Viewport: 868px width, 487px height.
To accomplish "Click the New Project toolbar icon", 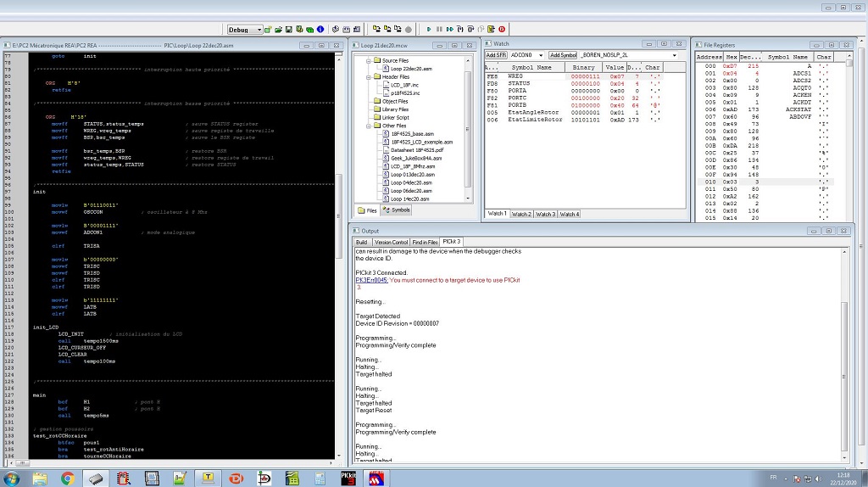I will click(x=268, y=30).
